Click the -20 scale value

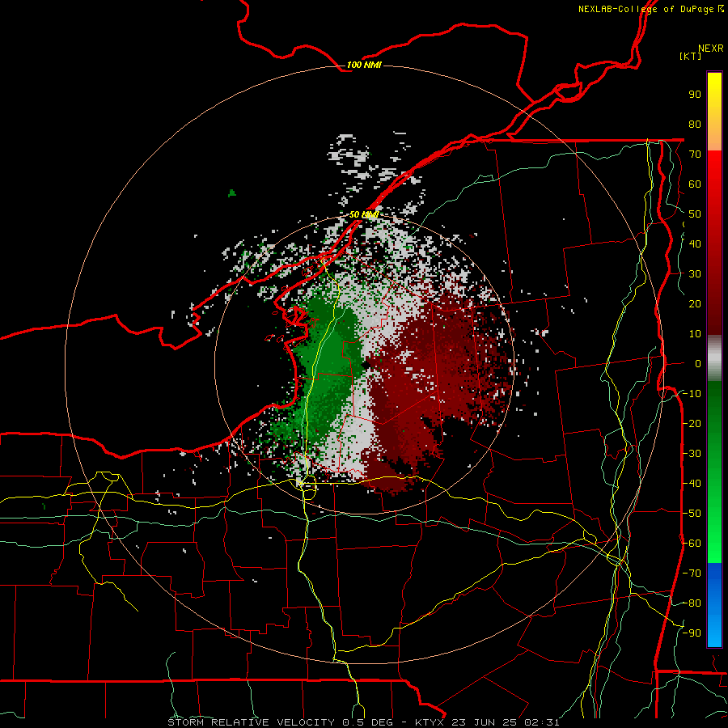click(692, 423)
